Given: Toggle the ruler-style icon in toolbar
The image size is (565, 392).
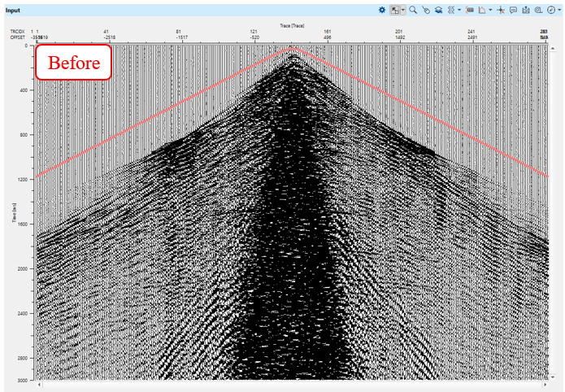Looking at the screenshot, I should 469,10.
